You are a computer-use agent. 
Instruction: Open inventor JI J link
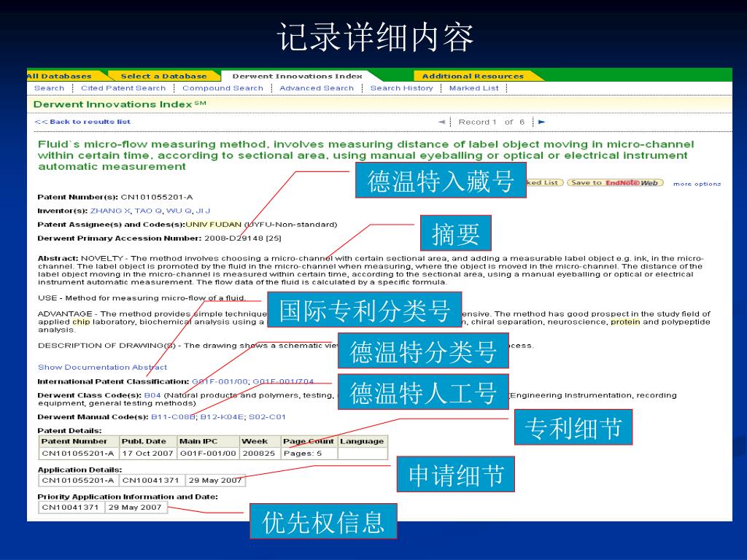point(203,211)
